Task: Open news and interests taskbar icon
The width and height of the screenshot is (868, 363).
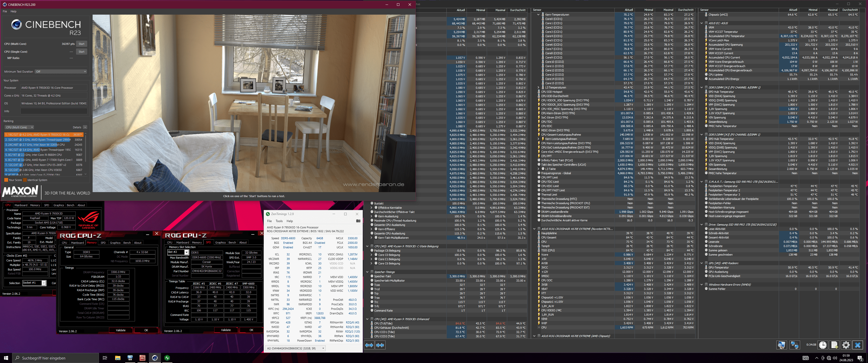Action: tap(805, 358)
